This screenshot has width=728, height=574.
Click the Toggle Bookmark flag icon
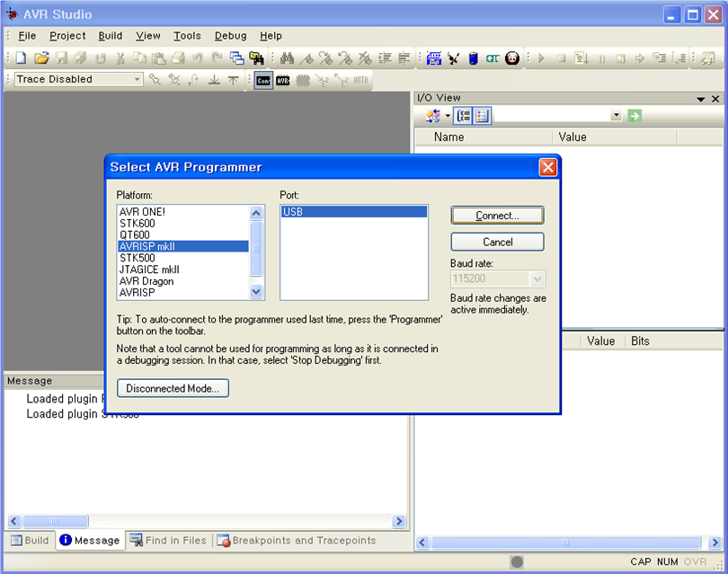tap(306, 58)
